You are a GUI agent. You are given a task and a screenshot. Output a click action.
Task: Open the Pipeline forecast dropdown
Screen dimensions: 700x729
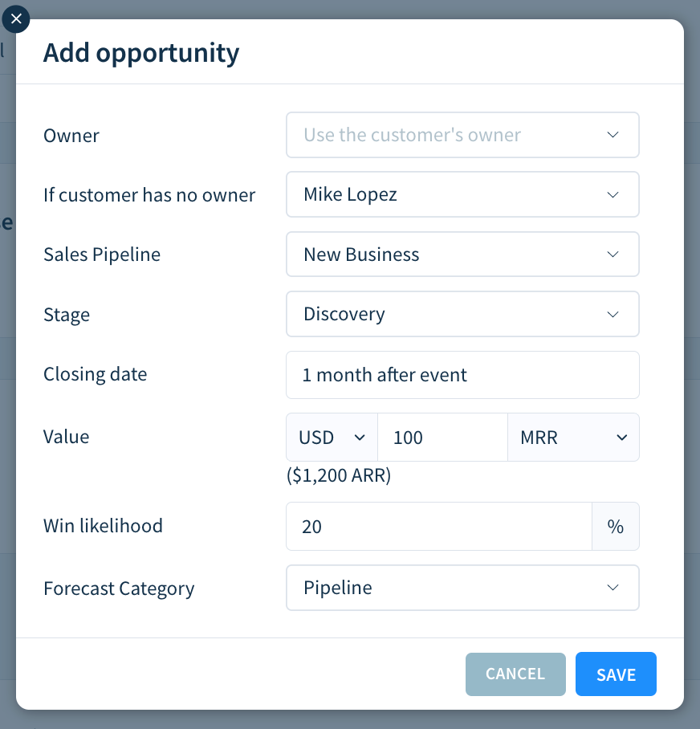[462, 588]
